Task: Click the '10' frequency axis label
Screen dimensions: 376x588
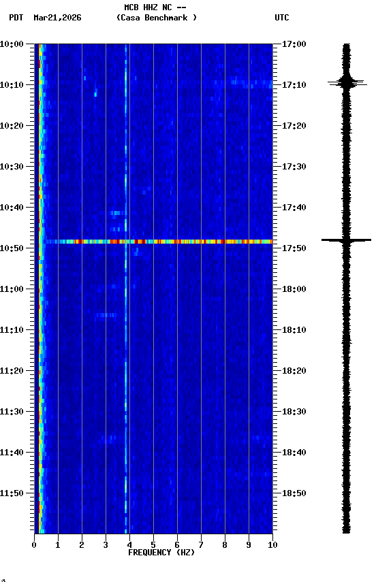Action: (272, 546)
